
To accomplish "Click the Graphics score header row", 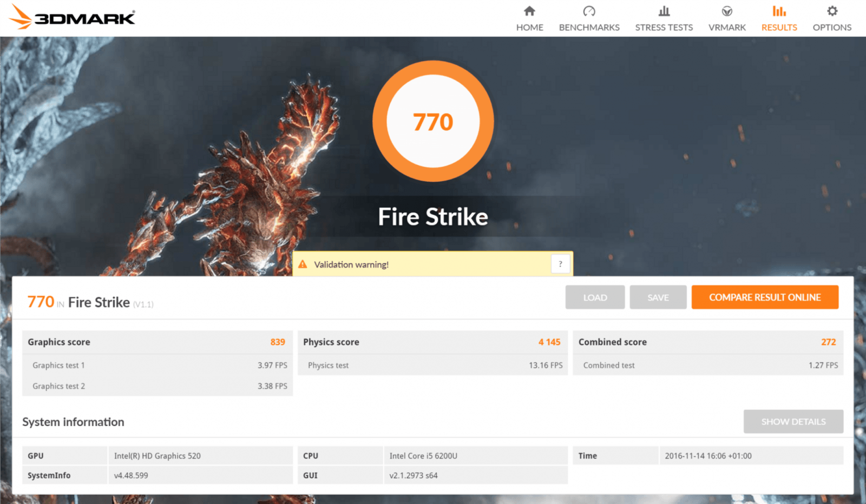I will pyautogui.click(x=157, y=342).
